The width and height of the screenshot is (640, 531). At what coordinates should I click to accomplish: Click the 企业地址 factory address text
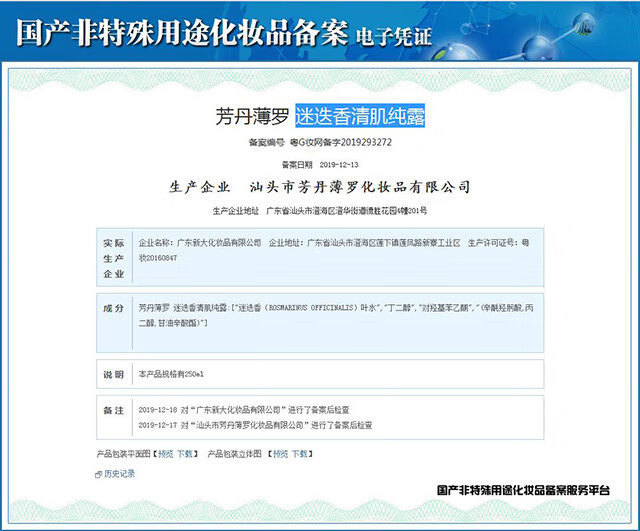364,243
